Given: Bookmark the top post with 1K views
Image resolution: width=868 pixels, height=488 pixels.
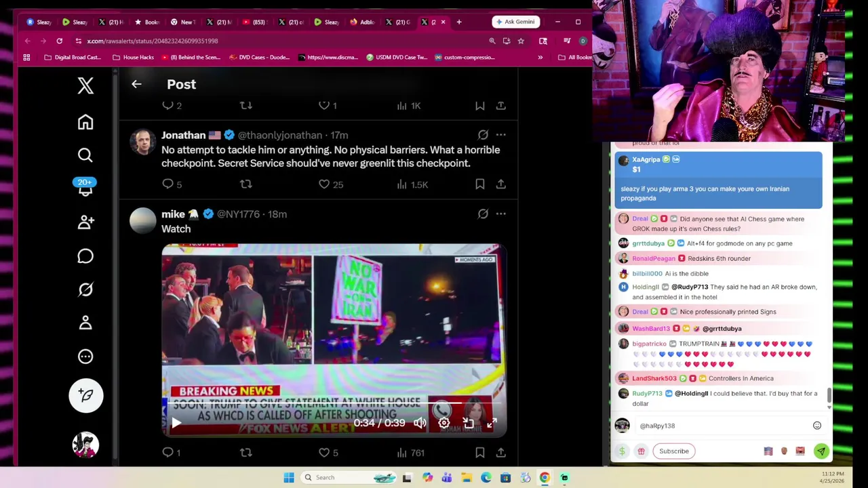Looking at the screenshot, I should (480, 106).
